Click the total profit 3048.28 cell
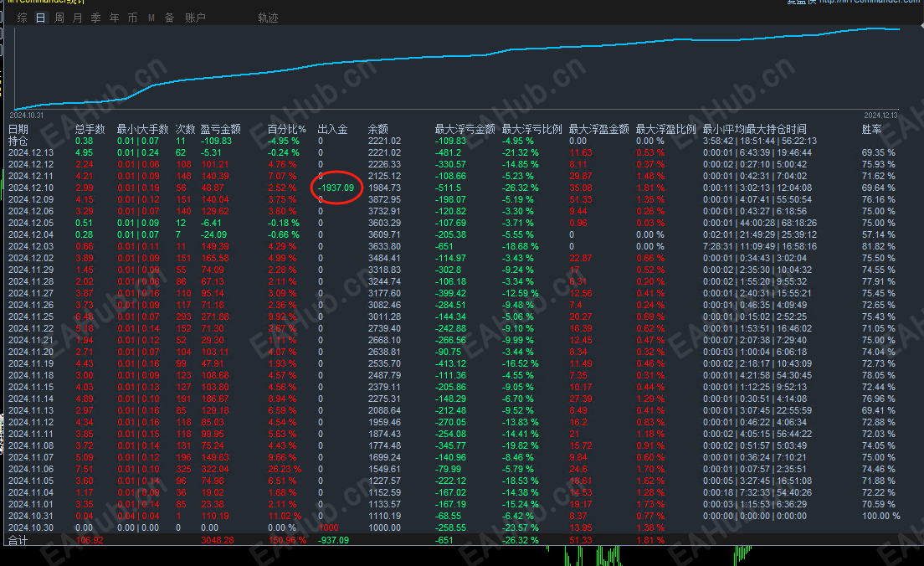This screenshot has height=566, width=924. (218, 540)
